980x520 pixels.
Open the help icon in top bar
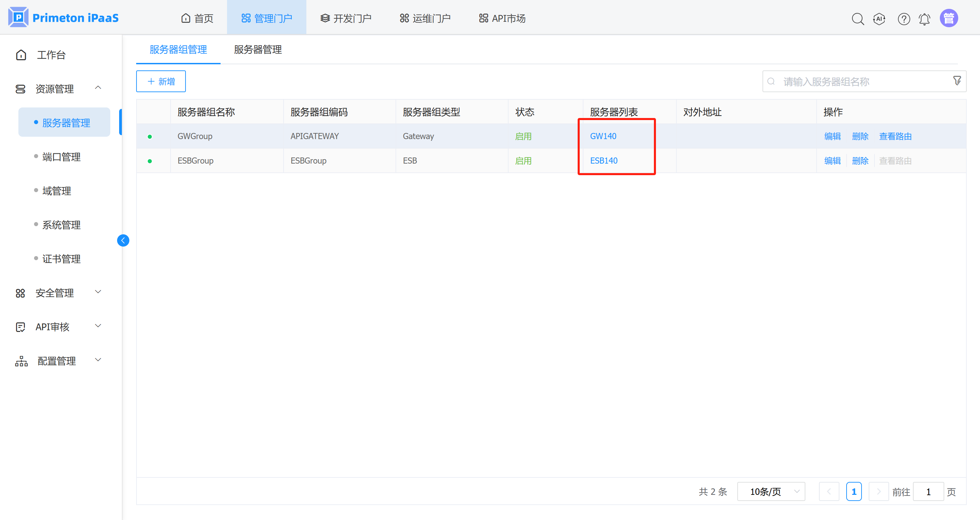coord(904,18)
